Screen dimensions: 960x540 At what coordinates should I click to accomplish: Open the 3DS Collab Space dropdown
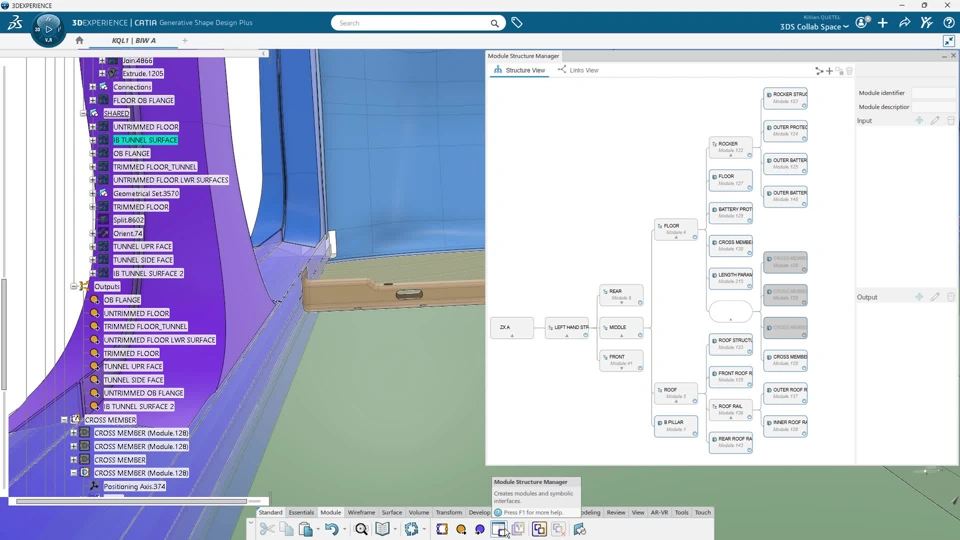[x=814, y=27]
